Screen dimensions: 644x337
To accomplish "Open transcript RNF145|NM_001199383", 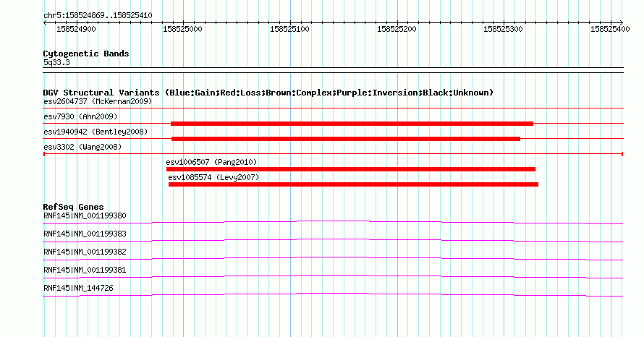I will tap(85, 234).
